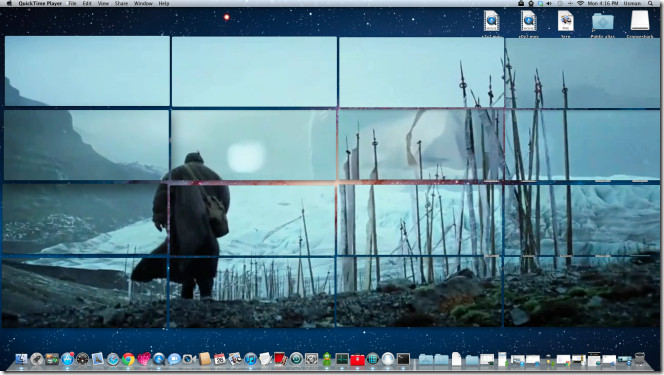664x375 pixels.
Task: Open the File menu
Action: (72, 3)
